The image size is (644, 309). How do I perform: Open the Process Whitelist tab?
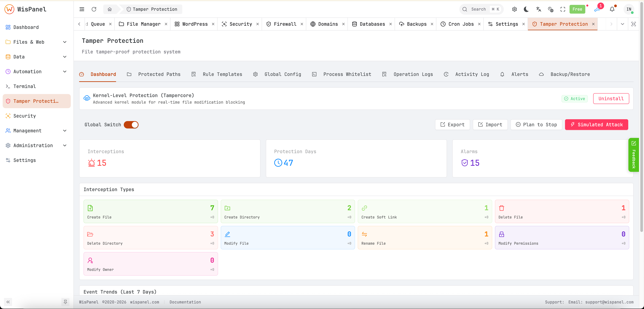click(x=342, y=74)
